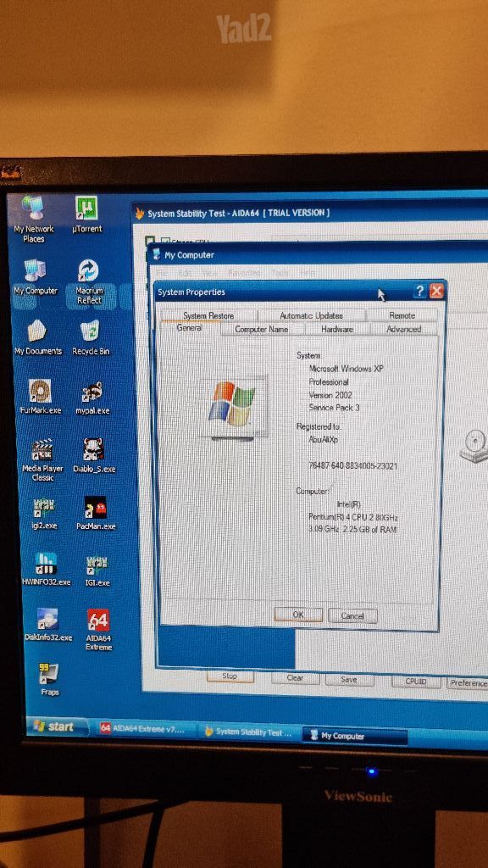Launch the Diablo_S.exe shortcut
488x868 pixels.
[x=94, y=455]
